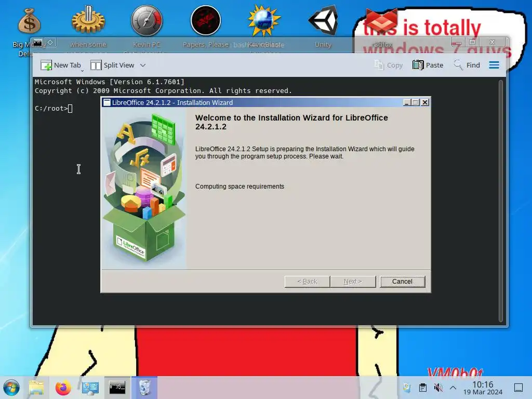Expand the hidden system tray arrow
532x399 pixels.
pos(453,388)
